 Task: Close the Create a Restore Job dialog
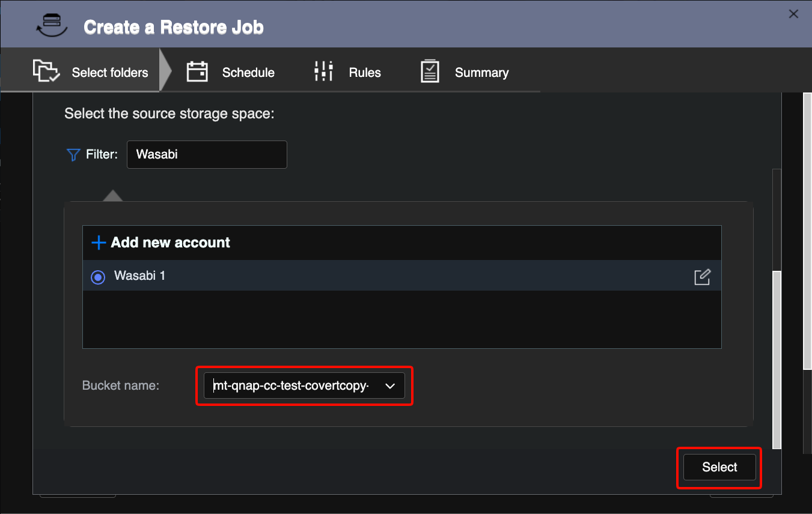793,14
